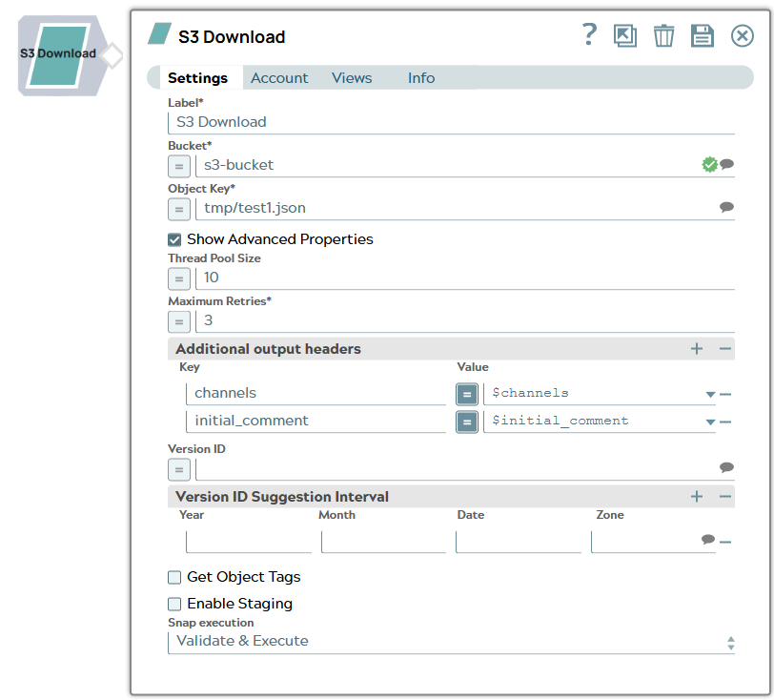Switch to the Account tab
Image resolution: width=774 pixels, height=700 pixels.
pos(279,78)
